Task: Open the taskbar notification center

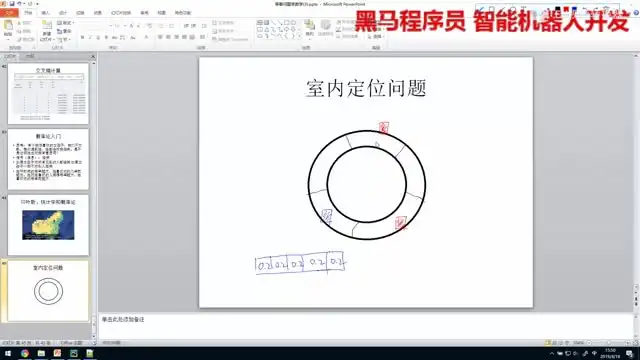Action: (630, 353)
